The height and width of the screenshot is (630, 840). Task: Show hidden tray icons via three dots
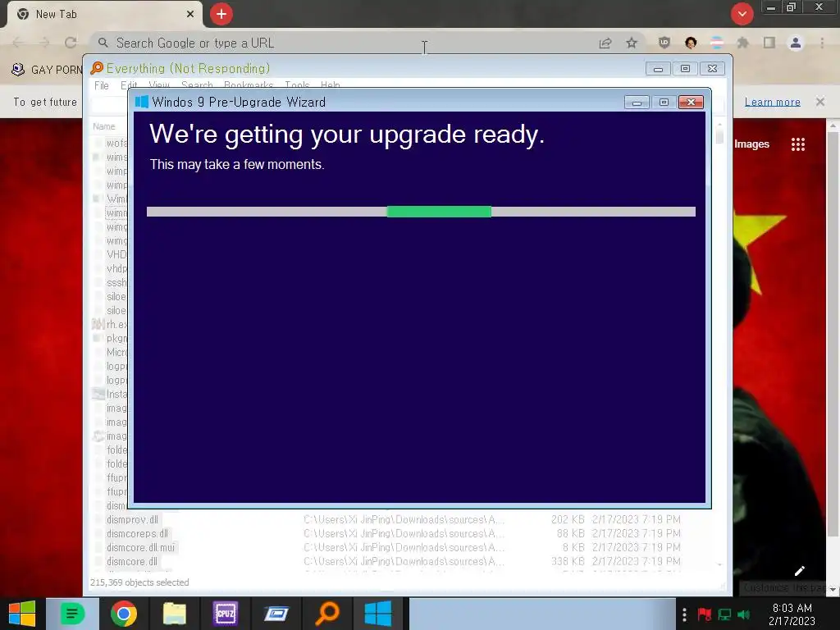(684, 614)
